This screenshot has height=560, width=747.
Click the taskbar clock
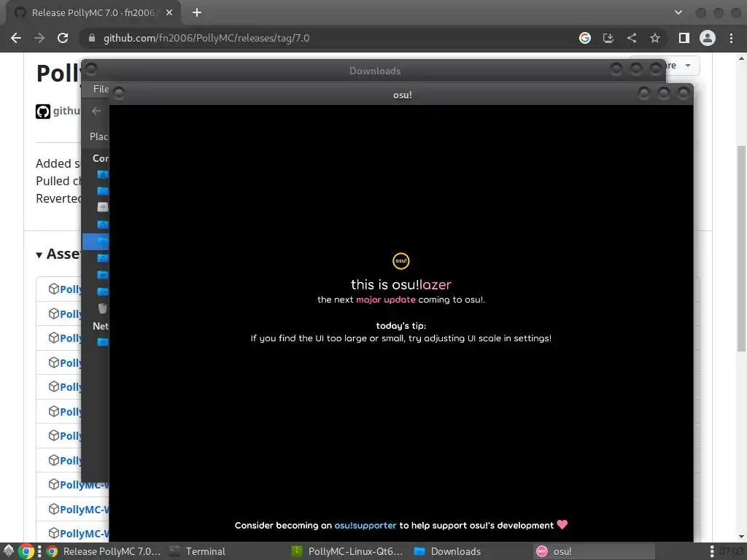coord(732,551)
